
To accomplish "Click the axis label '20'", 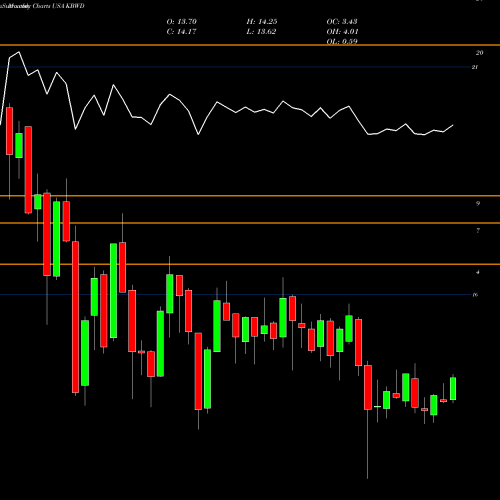I will (x=479, y=53).
